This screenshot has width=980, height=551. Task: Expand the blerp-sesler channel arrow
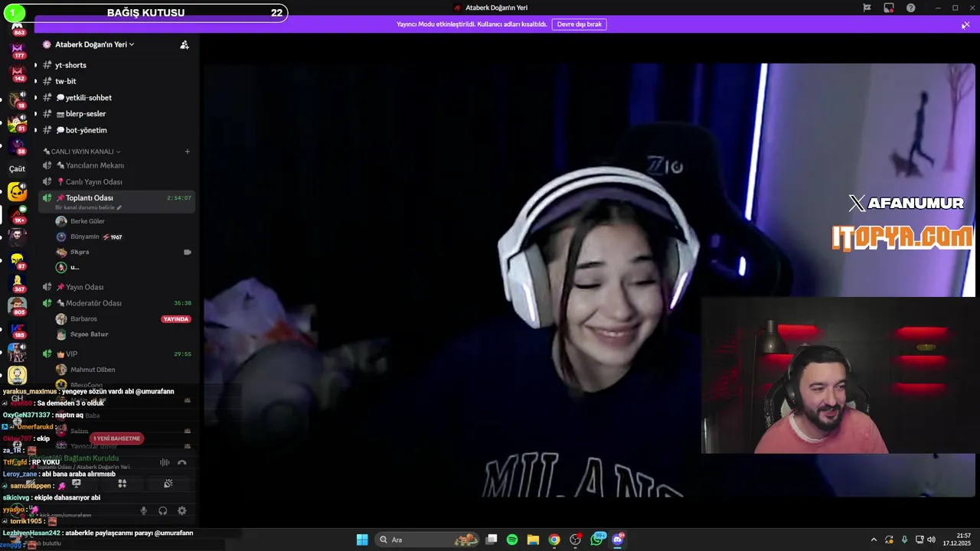point(35,113)
